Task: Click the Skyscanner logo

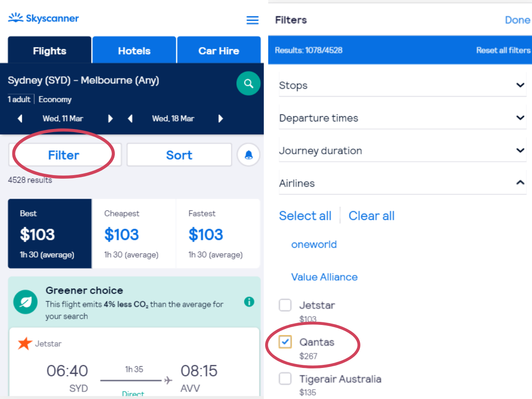Action: point(43,18)
